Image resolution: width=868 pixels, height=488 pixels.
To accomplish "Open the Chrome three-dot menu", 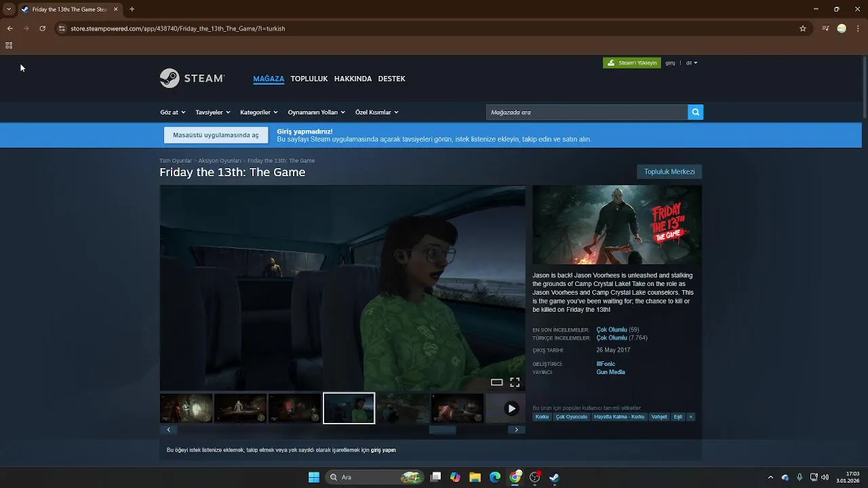I will point(858,28).
